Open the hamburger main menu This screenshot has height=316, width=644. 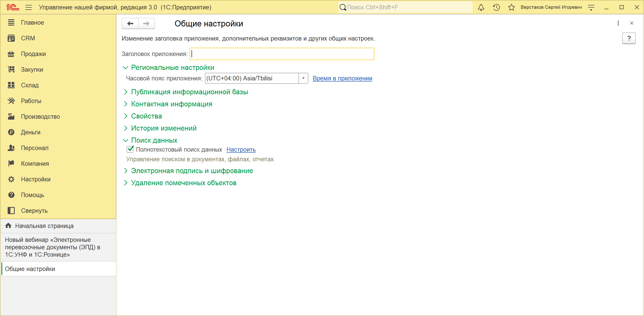29,7
